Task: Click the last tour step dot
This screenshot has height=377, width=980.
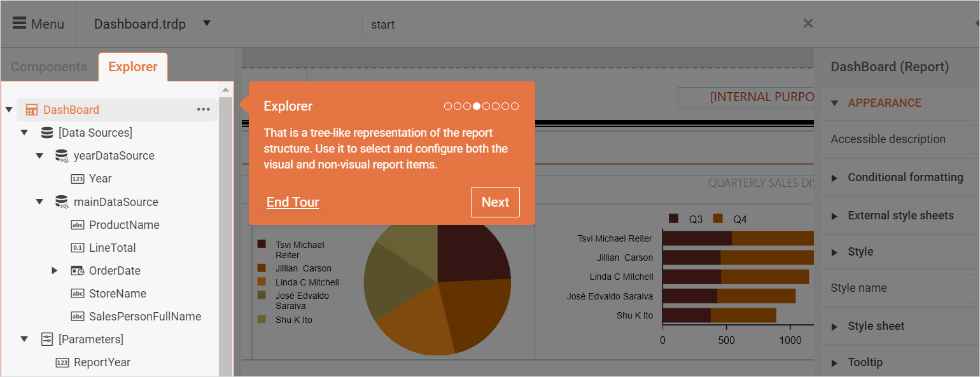Action: 515,106
